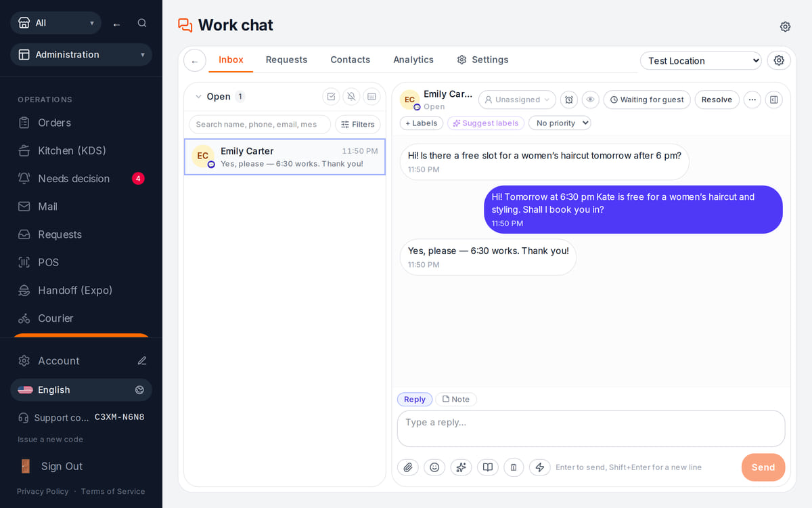Open Courier in the sidebar
Viewport: 812px width, 508px height.
pyautogui.click(x=81, y=318)
